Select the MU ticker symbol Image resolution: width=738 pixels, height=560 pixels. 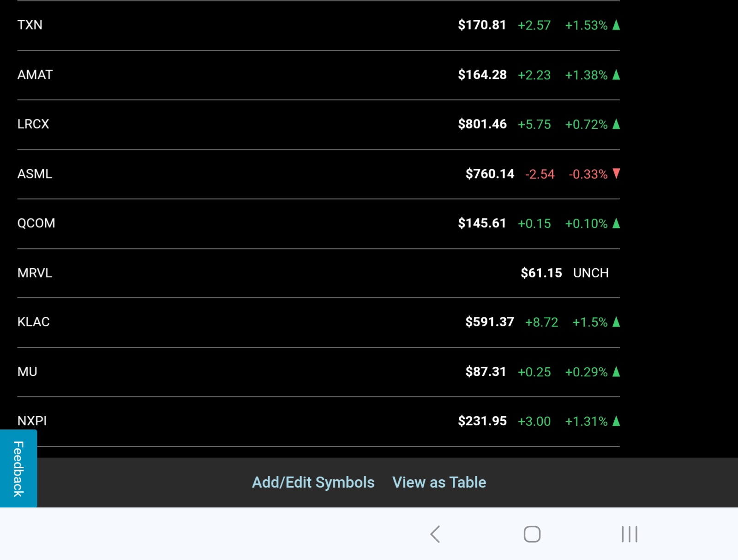[27, 372]
